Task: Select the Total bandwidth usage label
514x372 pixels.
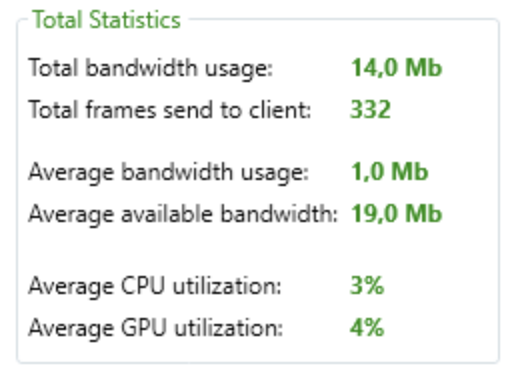Action: [151, 68]
